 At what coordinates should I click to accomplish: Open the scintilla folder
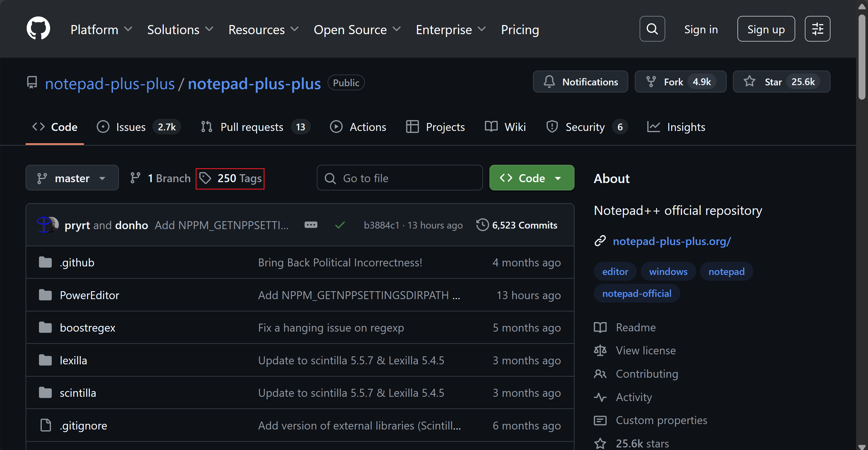77,393
